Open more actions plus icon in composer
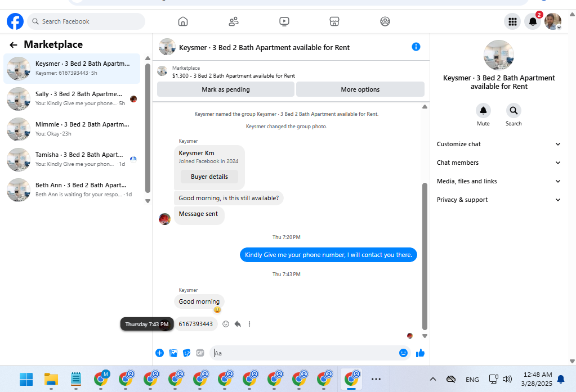The width and height of the screenshot is (576, 392). pos(159,353)
